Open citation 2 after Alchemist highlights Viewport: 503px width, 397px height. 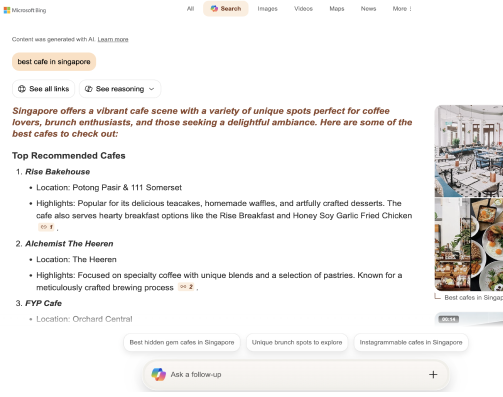tap(186, 287)
